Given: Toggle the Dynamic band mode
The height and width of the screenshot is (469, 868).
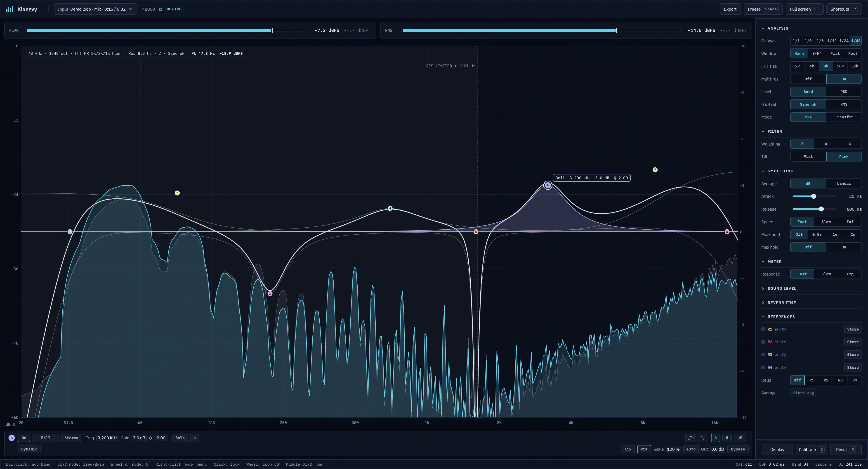Looking at the screenshot, I should 29,449.
